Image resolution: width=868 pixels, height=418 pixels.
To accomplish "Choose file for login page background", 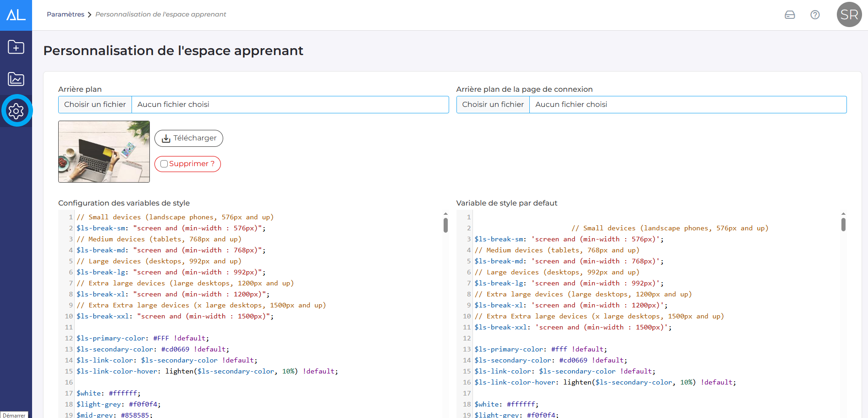I will click(x=493, y=105).
